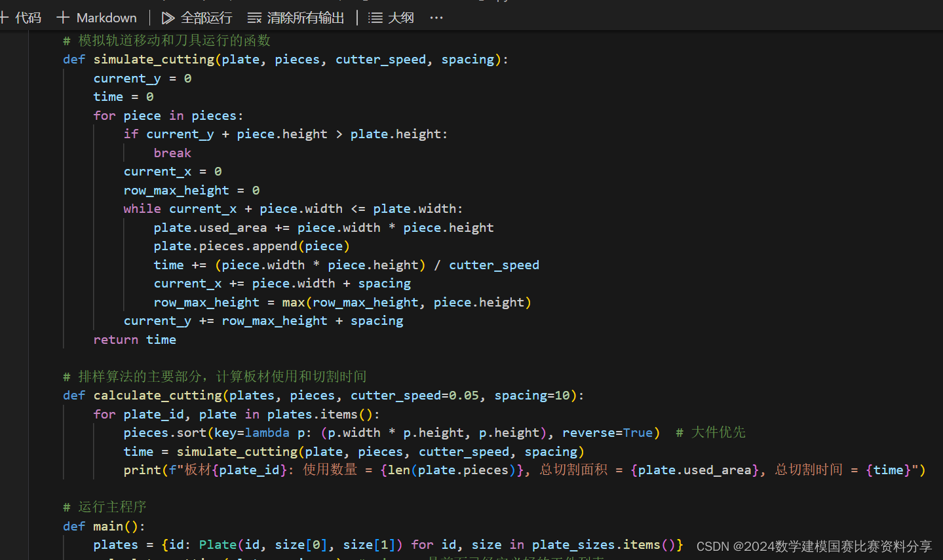Click the 'return time' statement
This screenshot has width=943, height=560.
point(134,340)
